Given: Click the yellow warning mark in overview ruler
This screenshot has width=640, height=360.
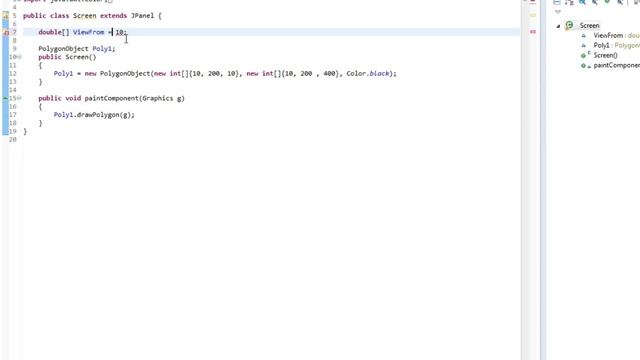Looking at the screenshot, I should (x=533, y=16).
